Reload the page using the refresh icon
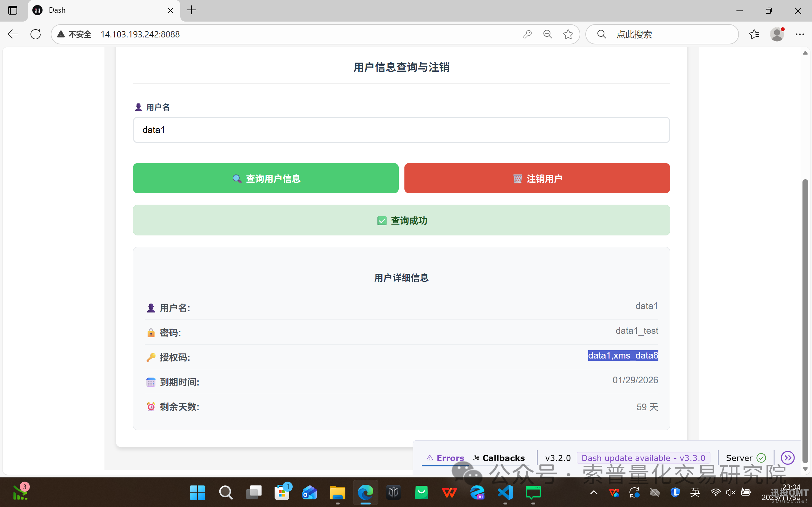The image size is (812, 507). 35,34
